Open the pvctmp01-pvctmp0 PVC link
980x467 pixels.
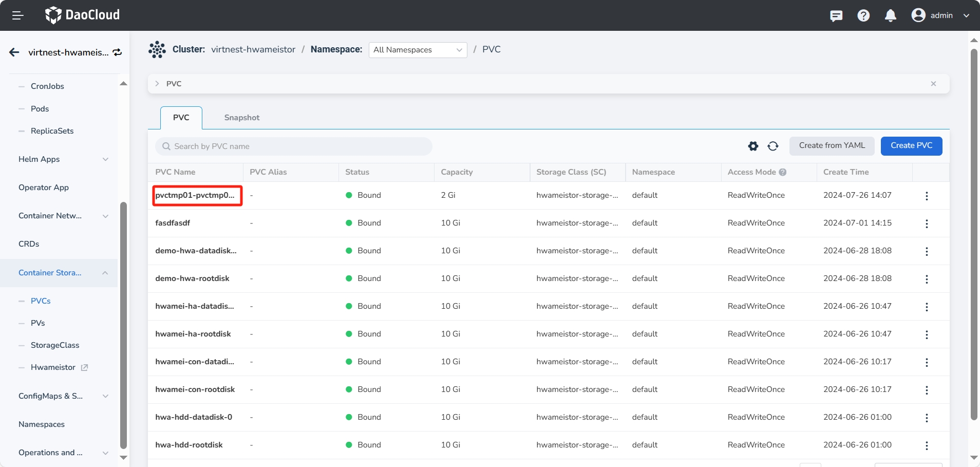[x=195, y=195]
